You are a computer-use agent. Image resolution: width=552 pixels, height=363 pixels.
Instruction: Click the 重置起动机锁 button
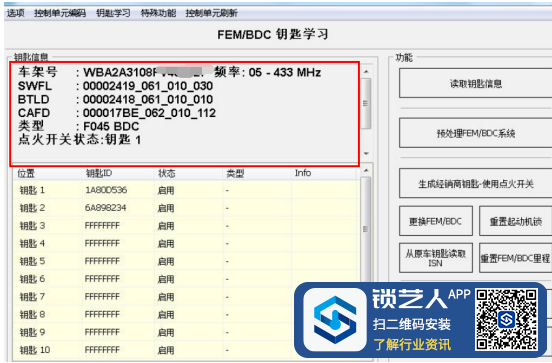pyautogui.click(x=515, y=221)
